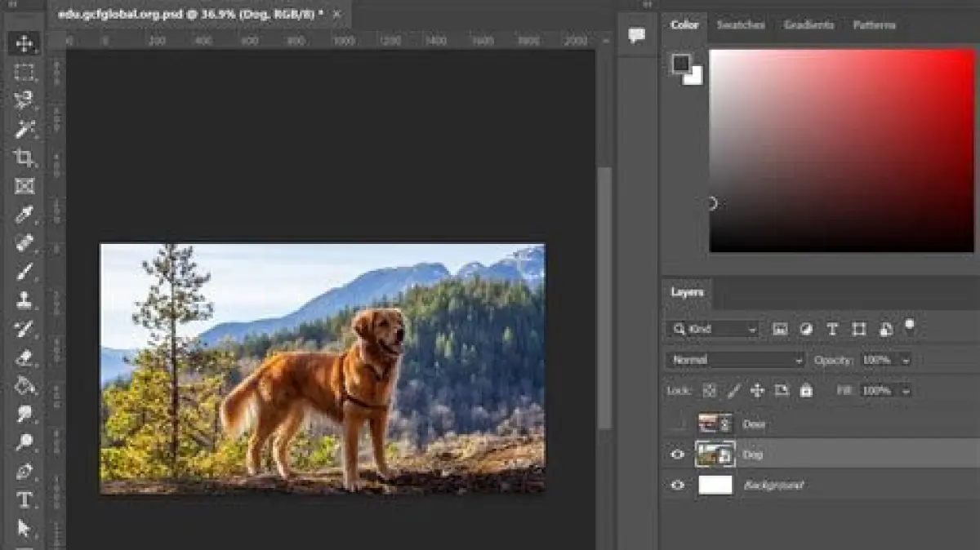Pick the Crop tool in toolbar

pyautogui.click(x=24, y=157)
